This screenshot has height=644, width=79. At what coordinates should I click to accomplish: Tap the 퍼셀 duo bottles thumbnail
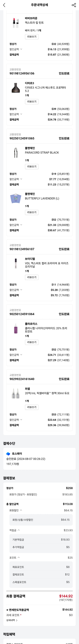click(x=16, y=393)
